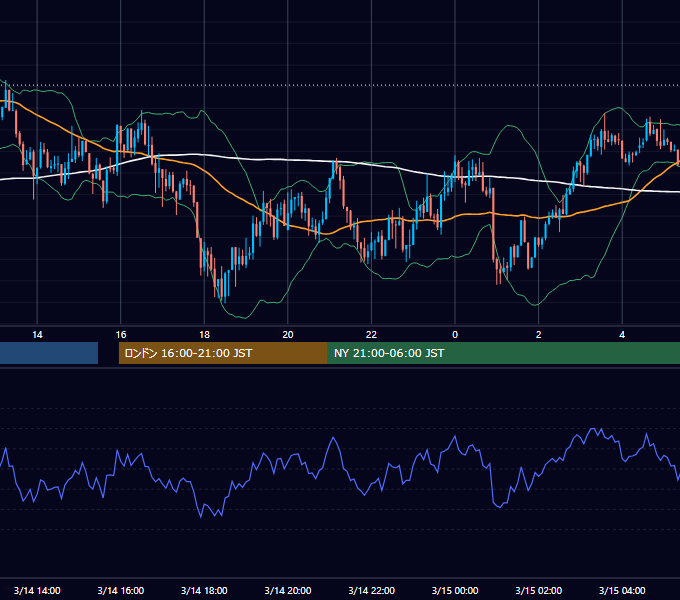Click the '3/14 14:00' time label
This screenshot has height=600, width=680.
37,590
